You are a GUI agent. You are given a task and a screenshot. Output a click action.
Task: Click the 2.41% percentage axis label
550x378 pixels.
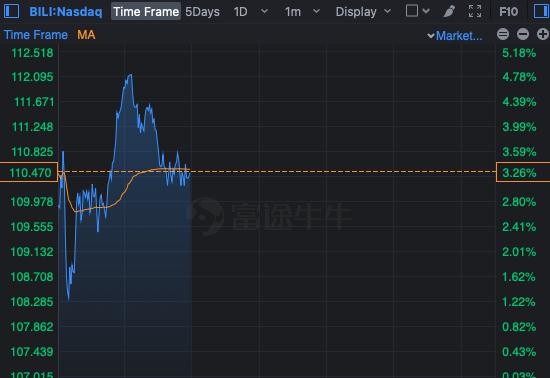pos(519,227)
